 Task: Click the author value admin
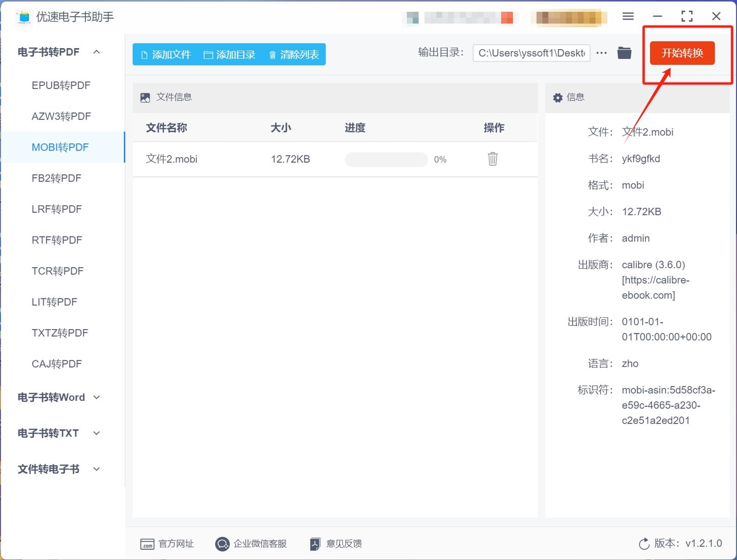[636, 238]
